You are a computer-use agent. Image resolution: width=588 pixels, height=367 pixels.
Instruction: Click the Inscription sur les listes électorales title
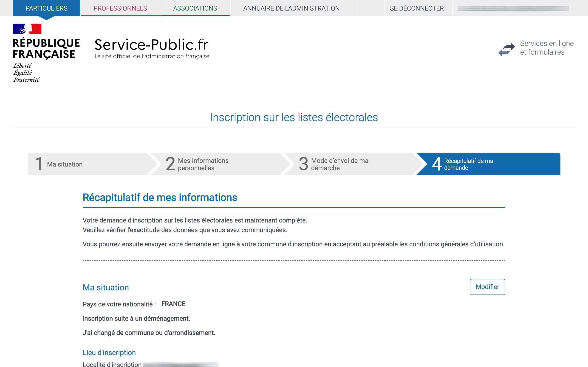(294, 117)
